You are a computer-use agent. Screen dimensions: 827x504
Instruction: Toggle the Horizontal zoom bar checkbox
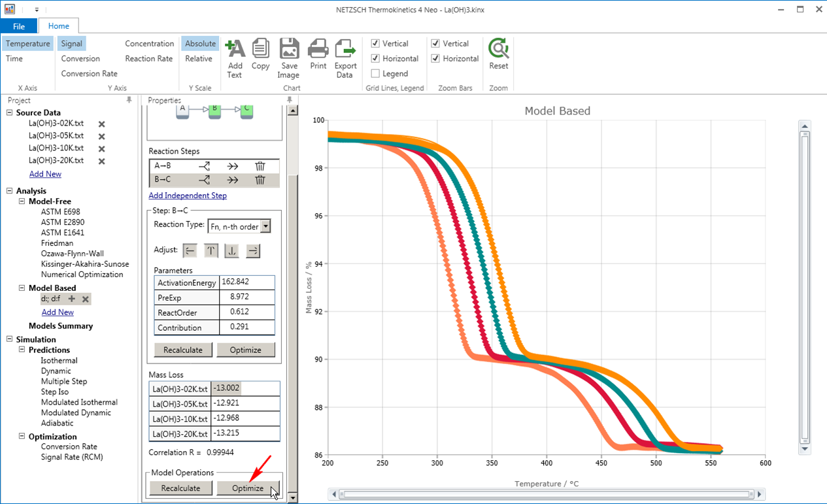435,59
